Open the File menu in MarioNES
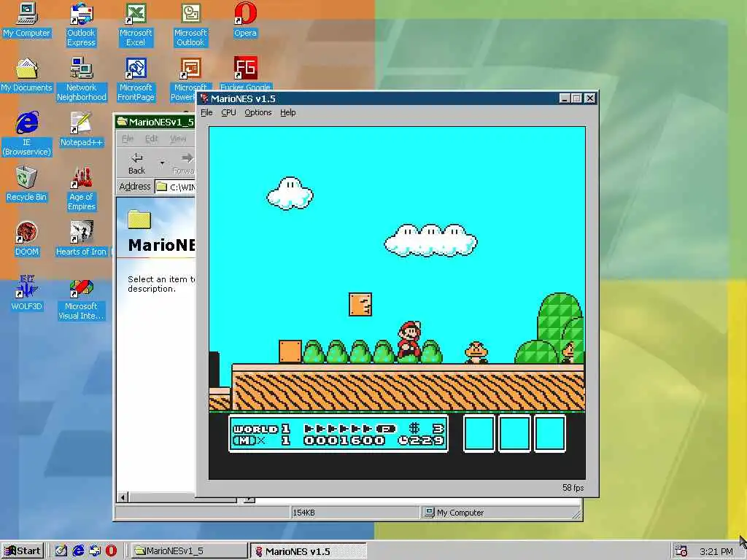747x560 pixels. pos(206,113)
